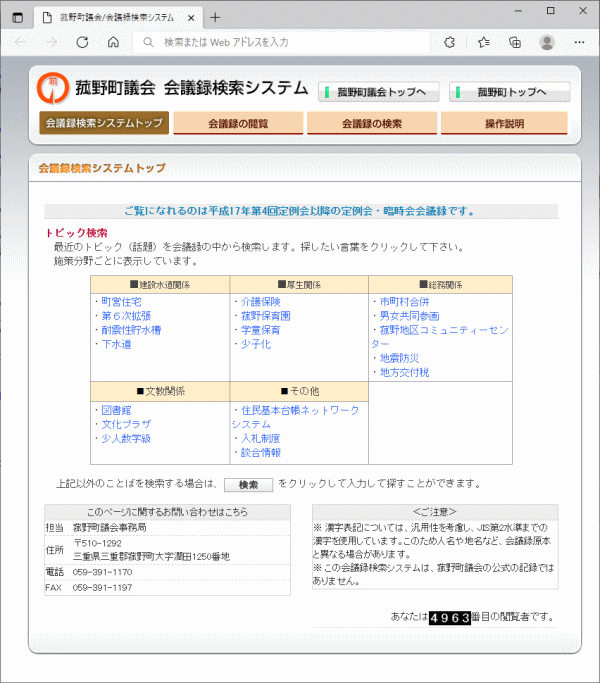600x683 pixels.
Task: Click the ■文教関係 column header
Action: (x=161, y=391)
